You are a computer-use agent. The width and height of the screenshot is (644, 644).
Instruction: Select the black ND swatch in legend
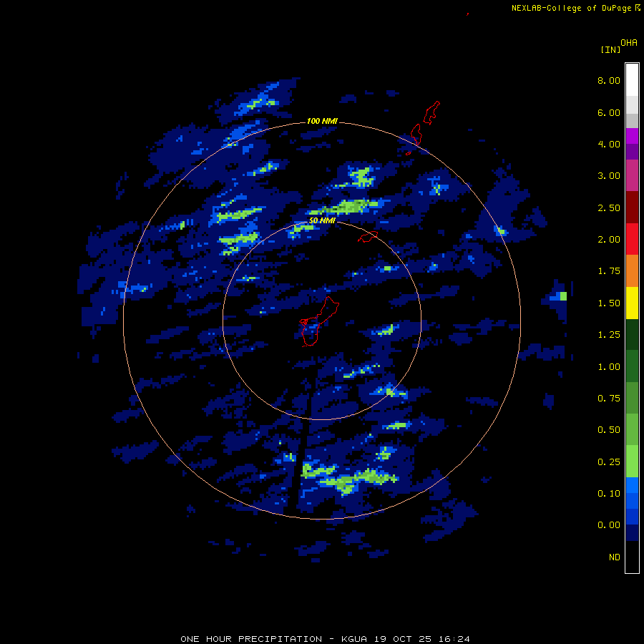tap(632, 557)
